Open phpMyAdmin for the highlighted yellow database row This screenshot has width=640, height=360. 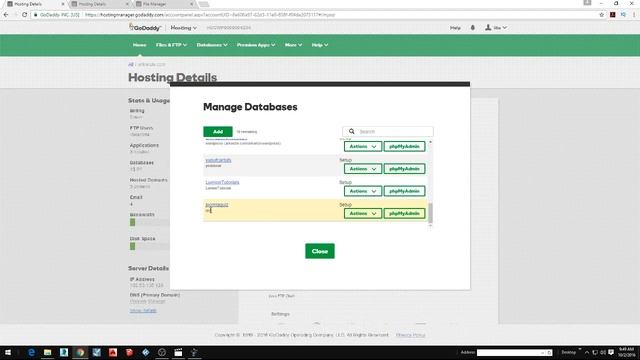[404, 213]
